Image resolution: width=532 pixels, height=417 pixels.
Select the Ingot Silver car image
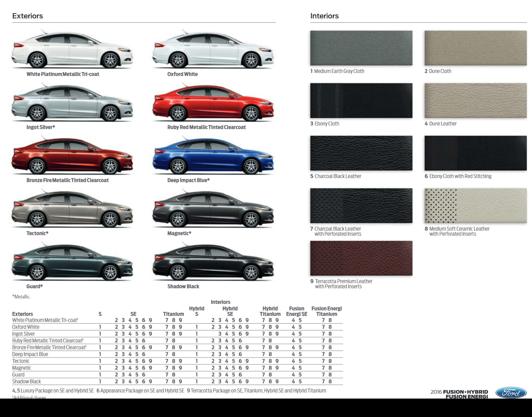click(72, 102)
